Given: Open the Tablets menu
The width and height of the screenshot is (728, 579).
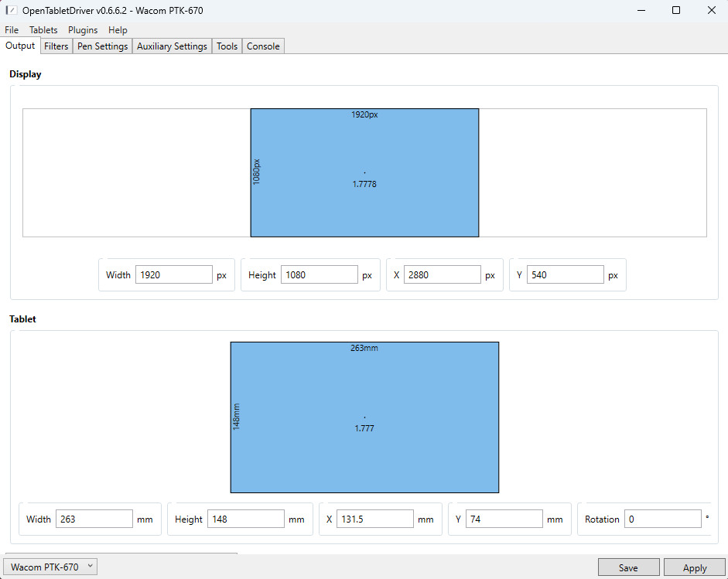Looking at the screenshot, I should (43, 30).
